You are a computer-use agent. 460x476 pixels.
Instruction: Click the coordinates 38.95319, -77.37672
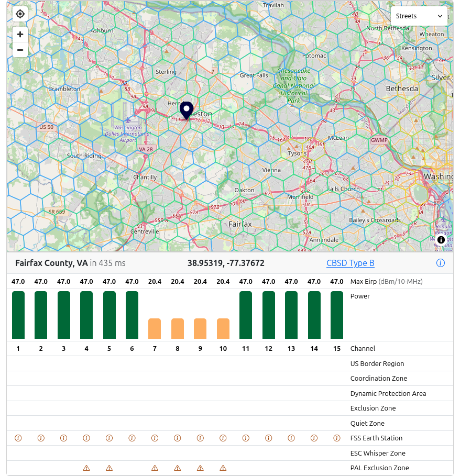point(226,263)
